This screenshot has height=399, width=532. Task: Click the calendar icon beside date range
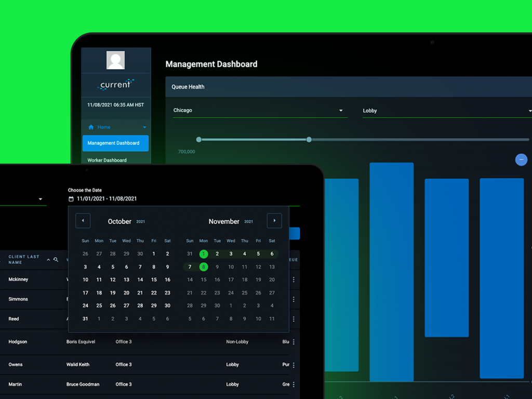click(71, 199)
